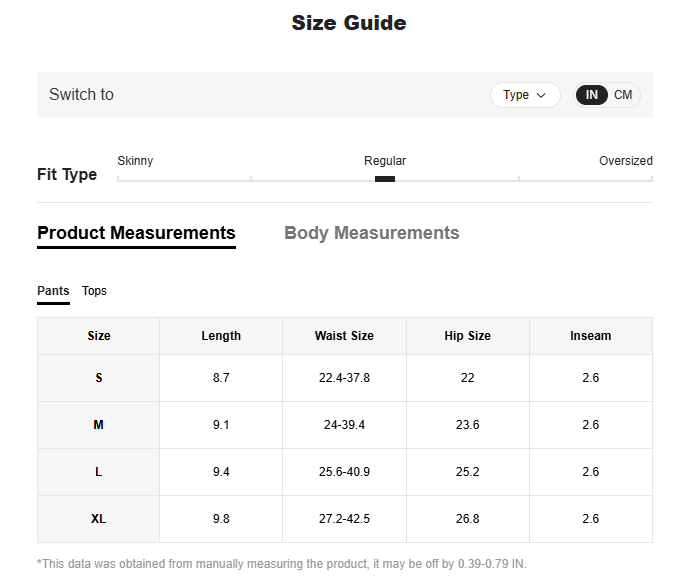Click the Size Guide heading
Viewport: 690px width, 579px height.
pyautogui.click(x=349, y=23)
